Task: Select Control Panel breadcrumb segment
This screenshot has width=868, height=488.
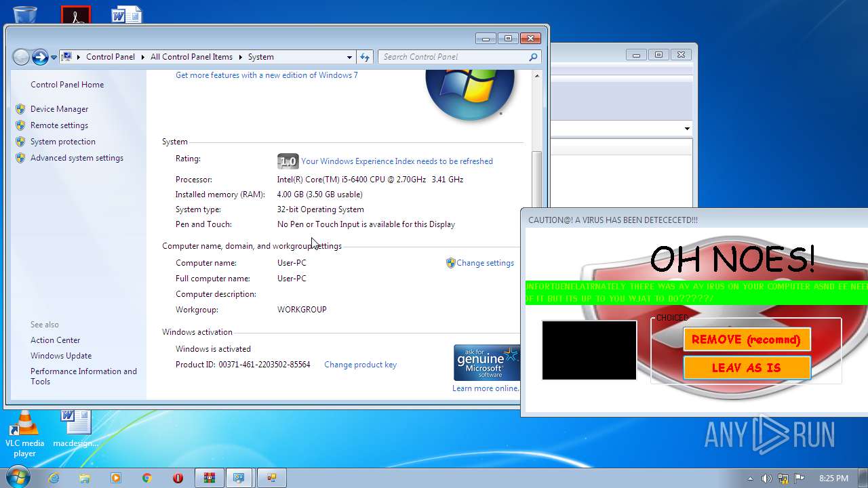Action: click(x=111, y=57)
